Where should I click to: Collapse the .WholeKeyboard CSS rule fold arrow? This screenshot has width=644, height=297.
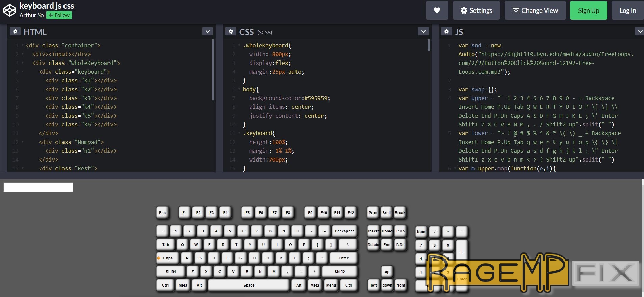click(x=239, y=45)
